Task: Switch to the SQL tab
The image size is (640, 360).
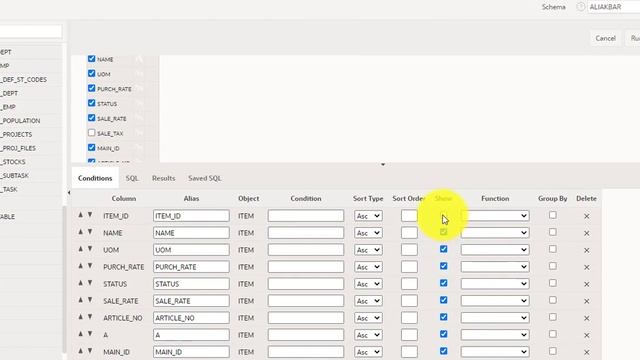Action: [132, 178]
